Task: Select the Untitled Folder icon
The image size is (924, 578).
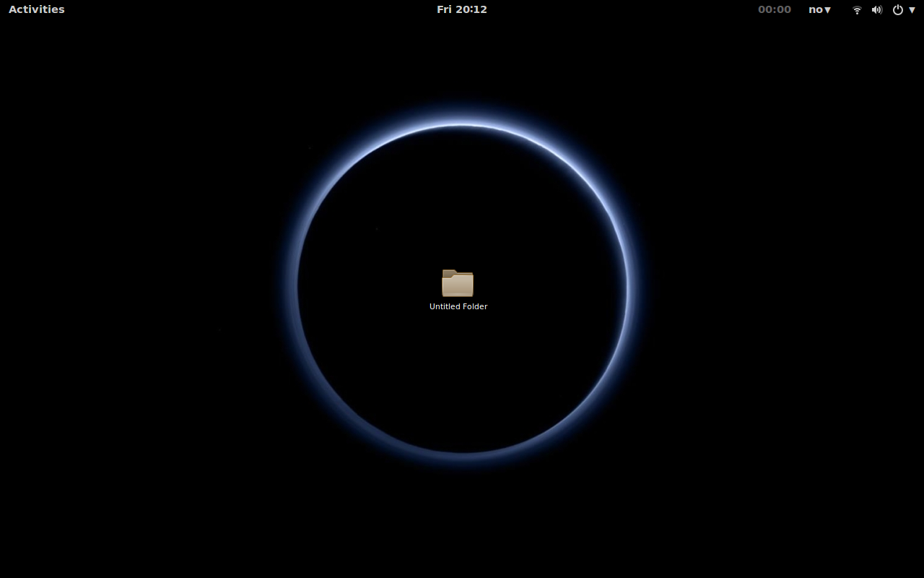Action: (x=458, y=283)
